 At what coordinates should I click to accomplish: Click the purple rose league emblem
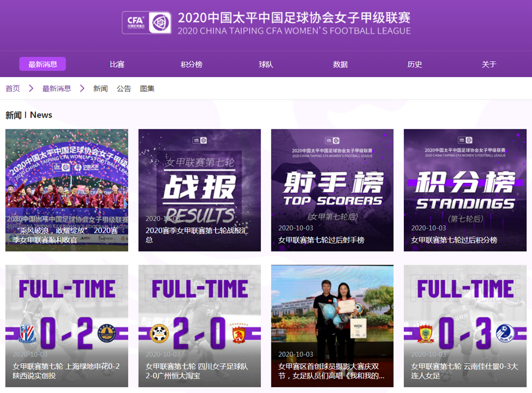click(x=160, y=23)
